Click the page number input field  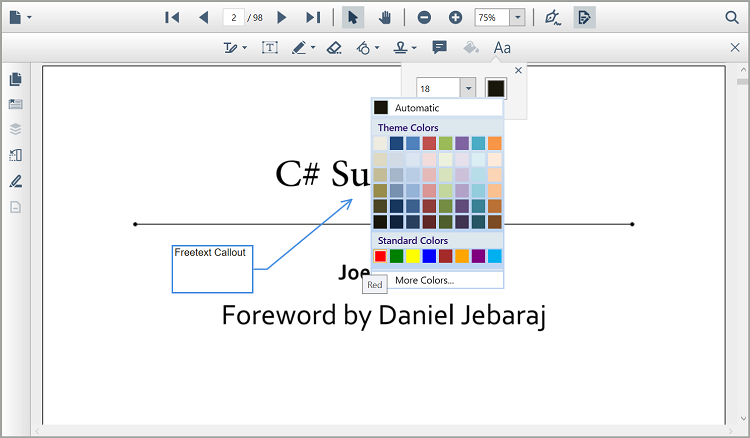click(234, 18)
